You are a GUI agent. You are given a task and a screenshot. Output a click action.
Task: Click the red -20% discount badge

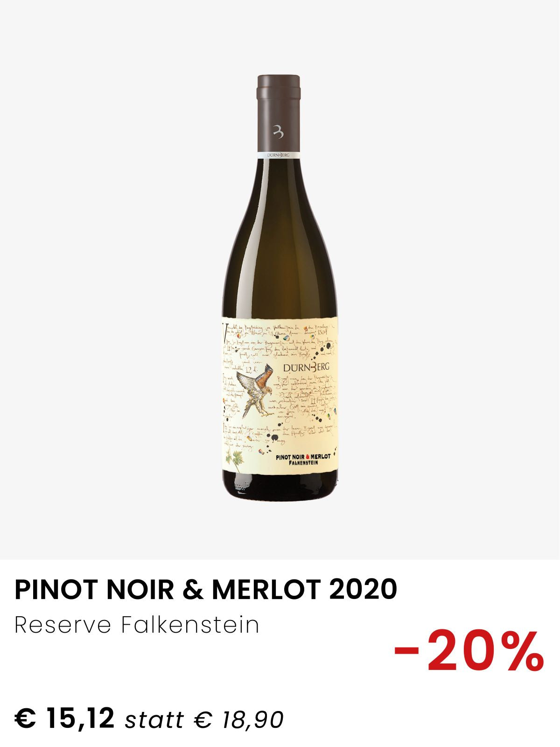469,651
